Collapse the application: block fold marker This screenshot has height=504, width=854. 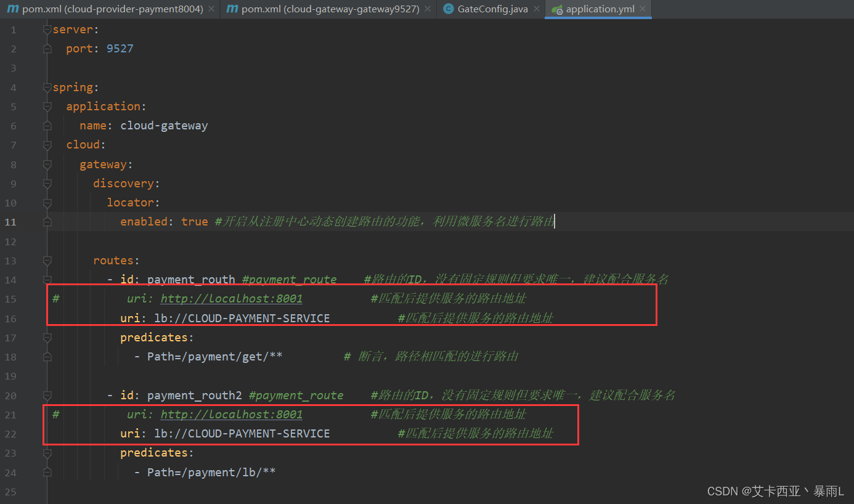(x=47, y=107)
